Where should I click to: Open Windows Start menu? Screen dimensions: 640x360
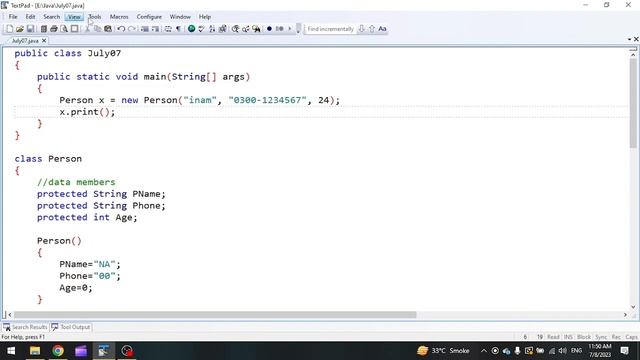click(x=11, y=351)
